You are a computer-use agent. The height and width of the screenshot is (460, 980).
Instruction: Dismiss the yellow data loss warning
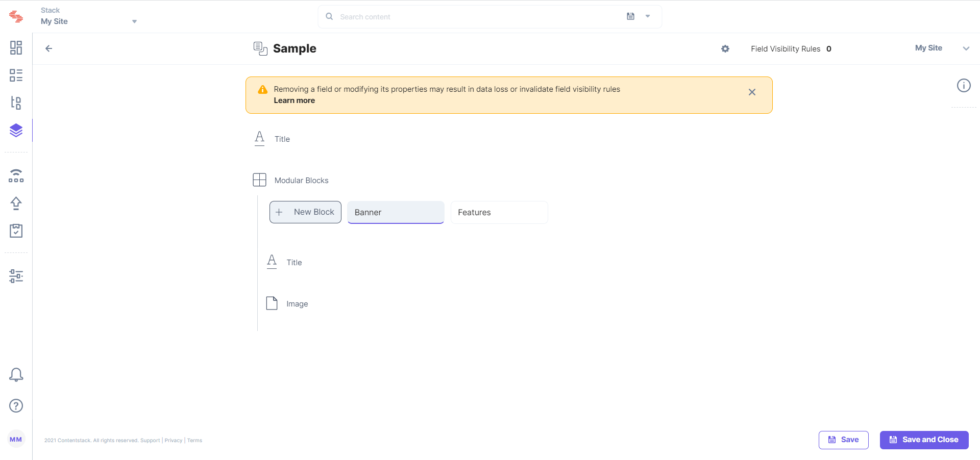(x=752, y=92)
